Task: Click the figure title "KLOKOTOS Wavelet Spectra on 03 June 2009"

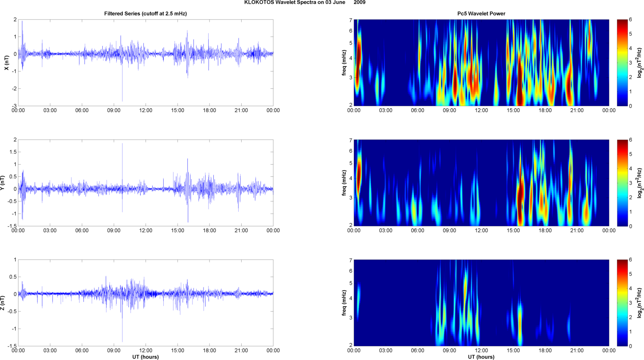Action: click(305, 3)
